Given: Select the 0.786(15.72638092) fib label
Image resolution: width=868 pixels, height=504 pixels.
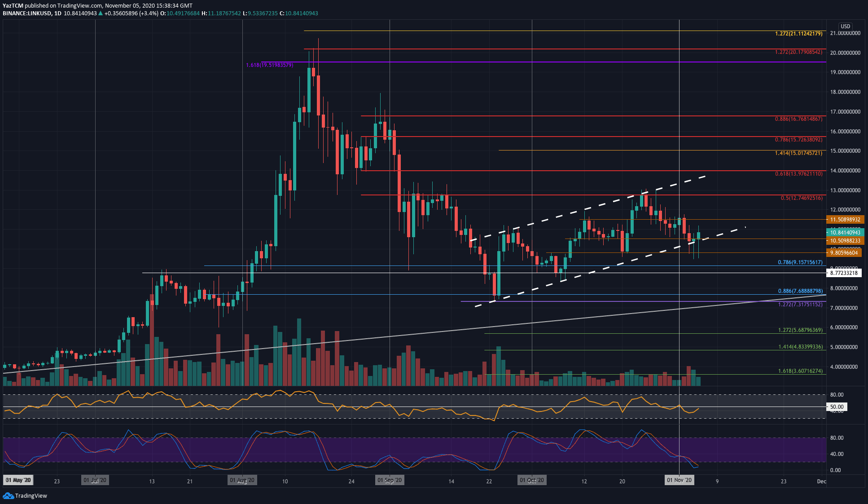Looking at the screenshot, I should pyautogui.click(x=799, y=140).
